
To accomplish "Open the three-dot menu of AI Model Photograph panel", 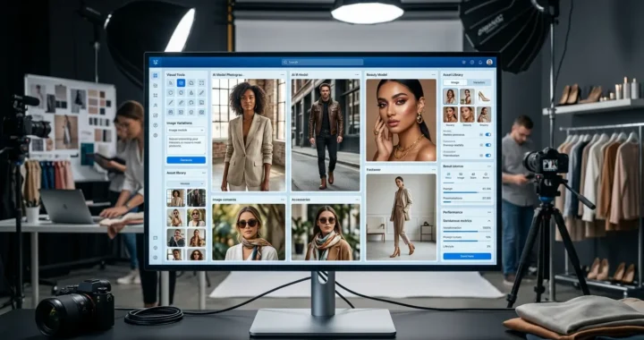I will 282,75.
